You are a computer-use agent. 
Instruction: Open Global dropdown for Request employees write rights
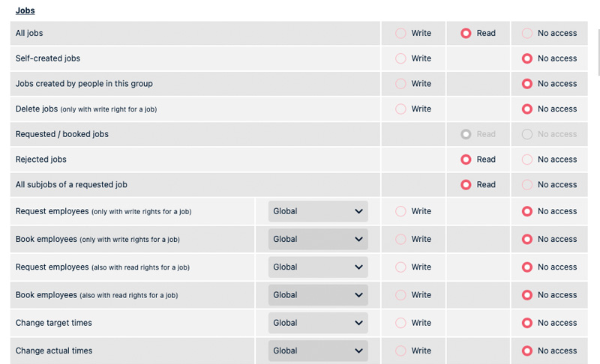(x=318, y=211)
